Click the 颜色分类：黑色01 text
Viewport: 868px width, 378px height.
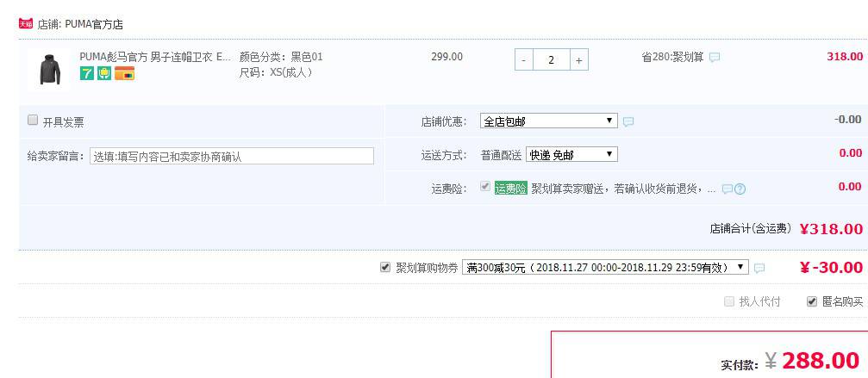281,57
